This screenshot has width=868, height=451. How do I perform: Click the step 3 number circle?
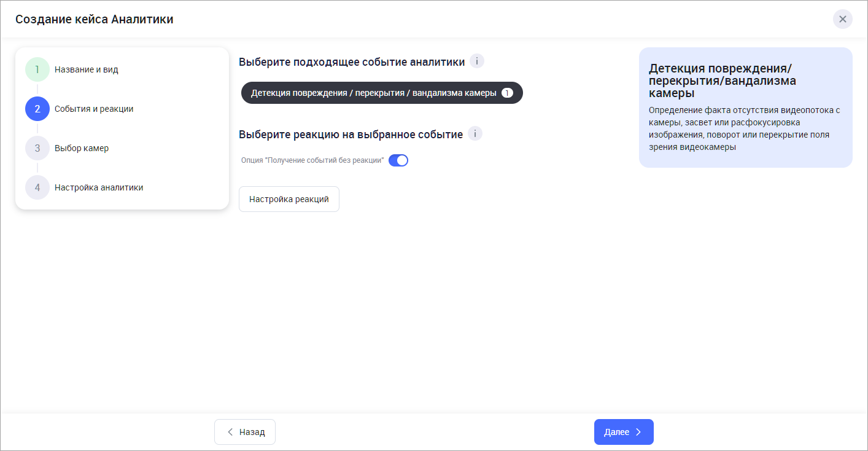[x=37, y=148]
